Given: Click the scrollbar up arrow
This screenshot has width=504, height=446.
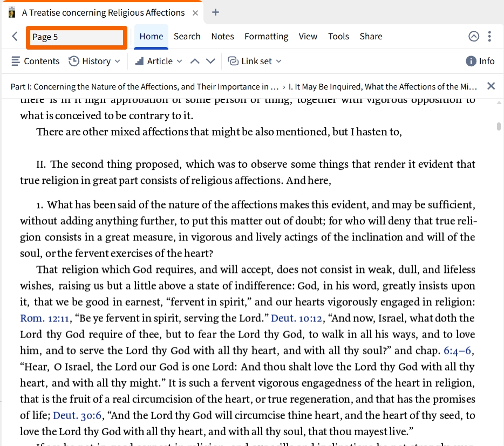Looking at the screenshot, I should [499, 102].
